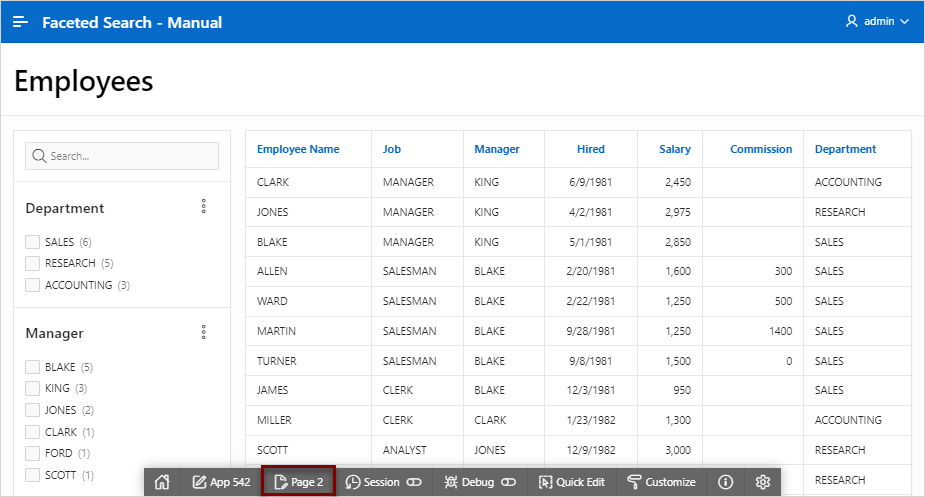Viewport: 925px width, 497px height.
Task: Sort by Commission column header
Action: tap(761, 149)
